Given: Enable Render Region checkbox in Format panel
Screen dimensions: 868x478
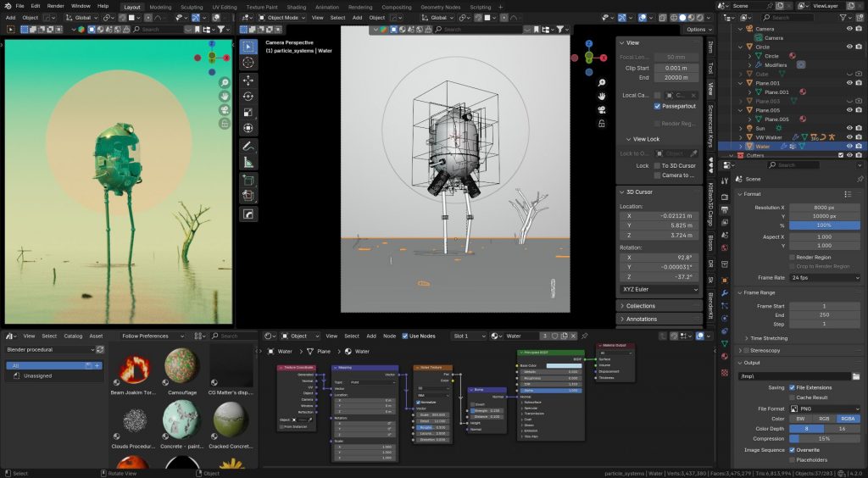Looking at the screenshot, I should click(793, 258).
